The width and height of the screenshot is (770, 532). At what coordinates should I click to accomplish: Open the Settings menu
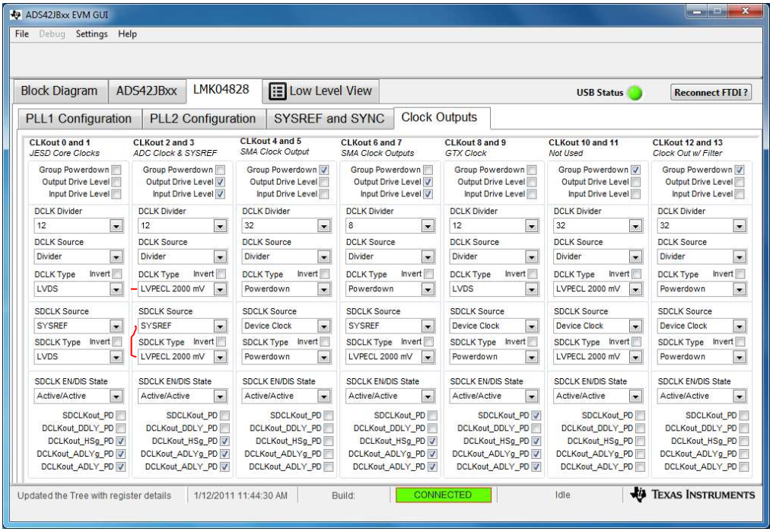coord(91,34)
